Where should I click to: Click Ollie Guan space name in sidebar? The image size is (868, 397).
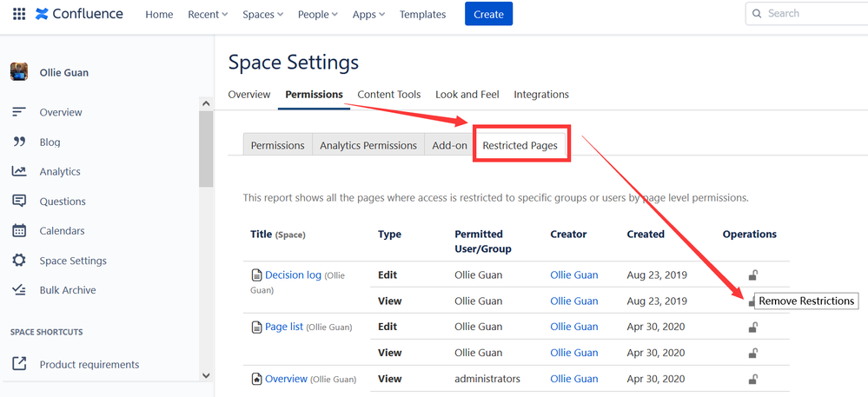click(63, 72)
